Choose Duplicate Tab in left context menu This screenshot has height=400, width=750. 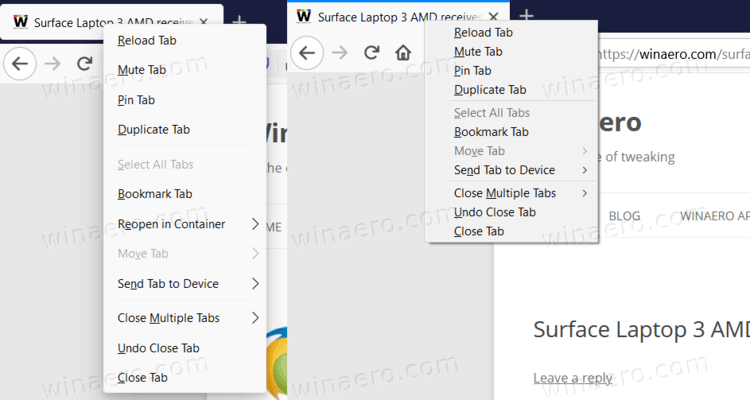click(185, 130)
